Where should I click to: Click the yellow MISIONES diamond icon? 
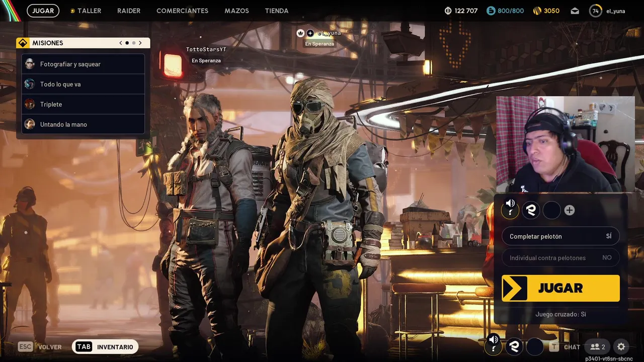[23, 43]
